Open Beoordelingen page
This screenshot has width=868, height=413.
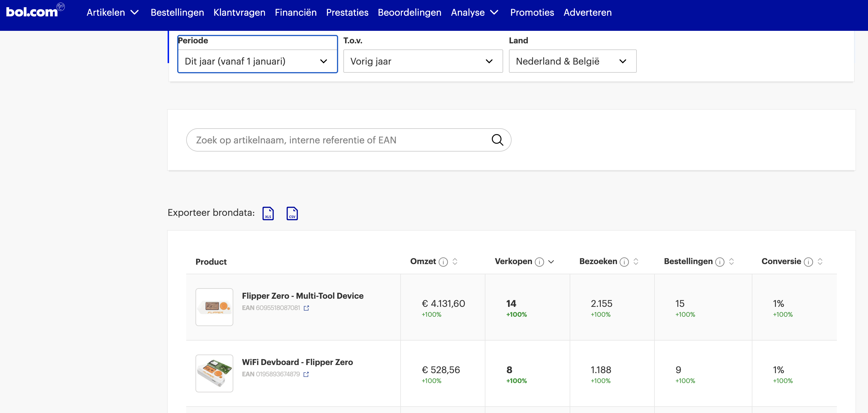pyautogui.click(x=409, y=13)
